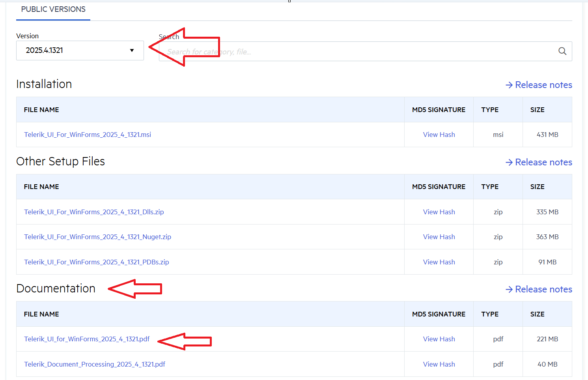View Hash for the Nuget.zip file
Image resolution: width=588 pixels, height=380 pixels.
point(439,237)
